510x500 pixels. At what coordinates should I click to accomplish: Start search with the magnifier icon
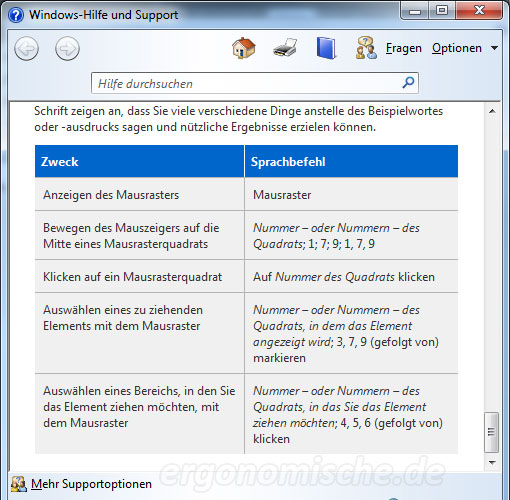coord(408,82)
